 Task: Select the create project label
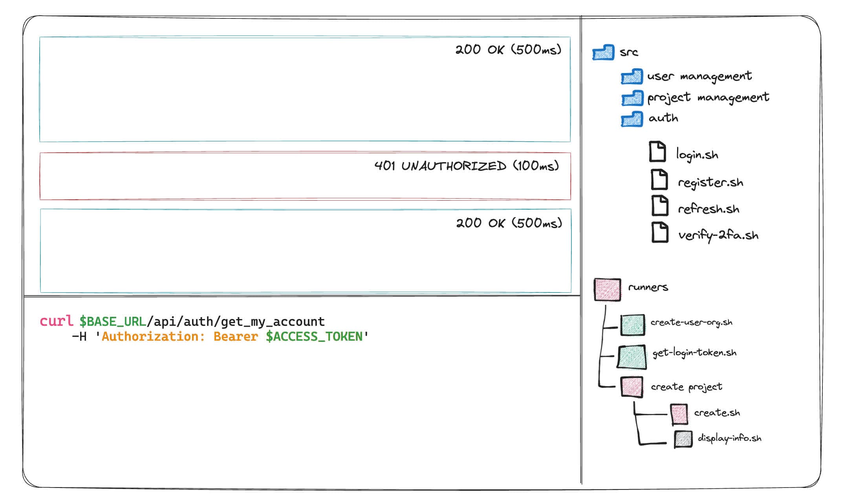point(687,387)
